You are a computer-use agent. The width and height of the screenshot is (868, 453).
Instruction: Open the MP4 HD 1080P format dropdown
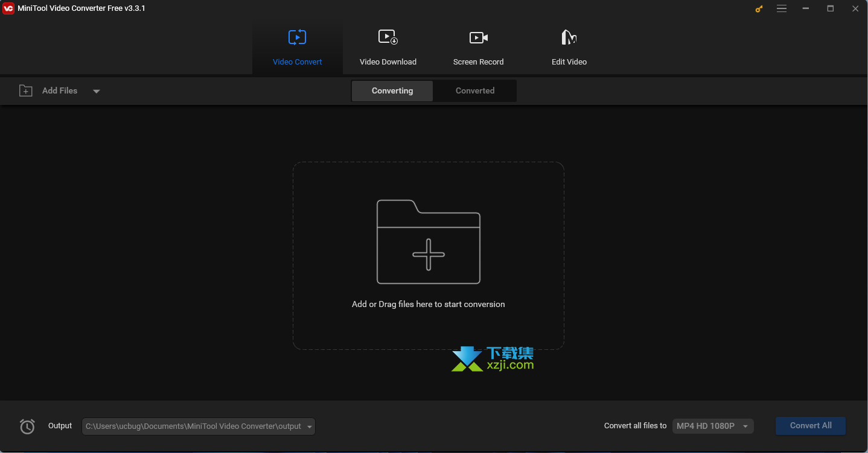click(x=713, y=426)
